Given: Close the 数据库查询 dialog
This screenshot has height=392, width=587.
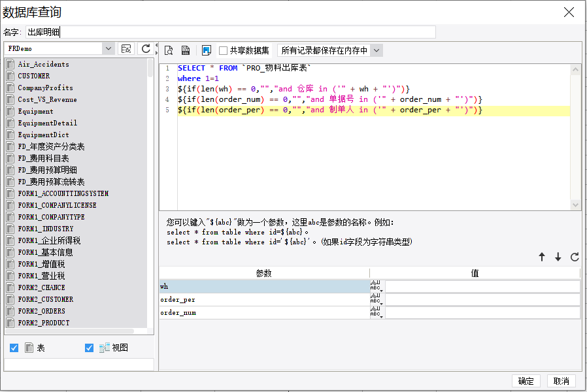Looking at the screenshot, I should tap(569, 12).
